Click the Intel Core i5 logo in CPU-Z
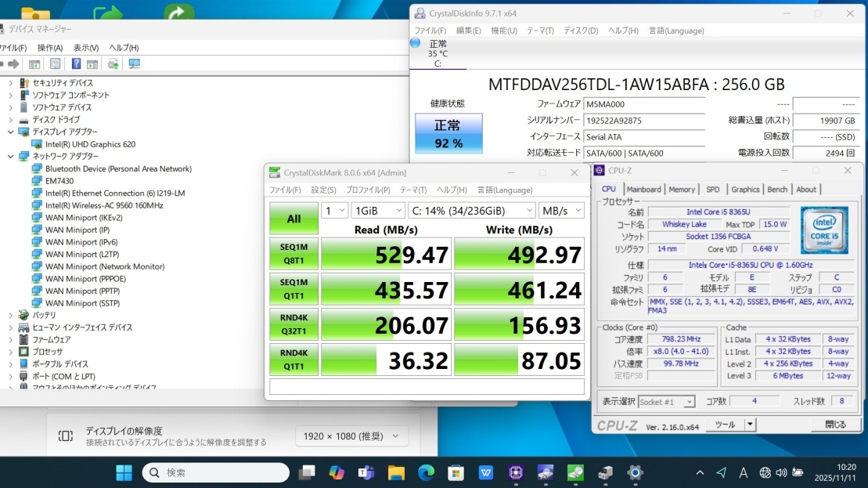The height and width of the screenshot is (488, 868). 824,230
